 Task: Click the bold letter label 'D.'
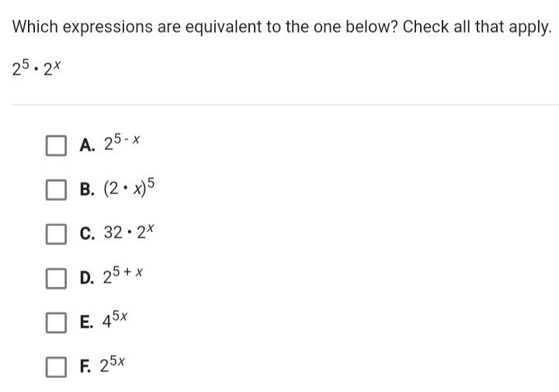[x=87, y=279]
